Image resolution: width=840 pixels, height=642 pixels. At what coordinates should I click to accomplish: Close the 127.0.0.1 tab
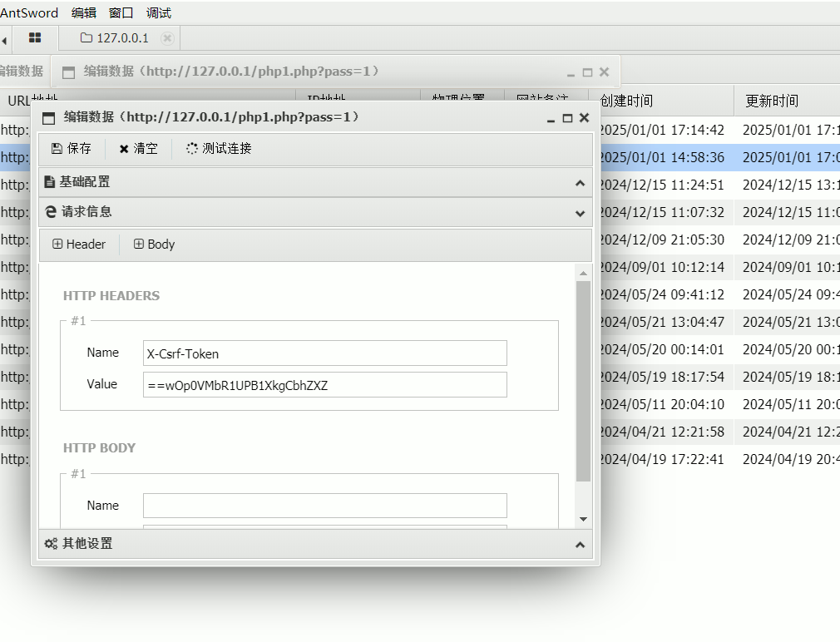point(167,38)
